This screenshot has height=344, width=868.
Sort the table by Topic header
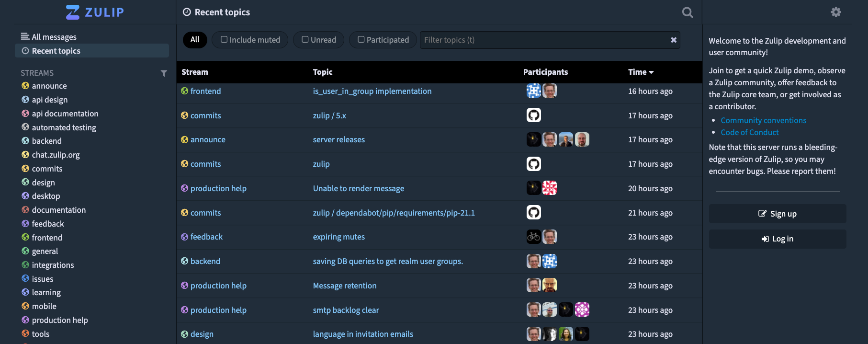pyautogui.click(x=322, y=72)
